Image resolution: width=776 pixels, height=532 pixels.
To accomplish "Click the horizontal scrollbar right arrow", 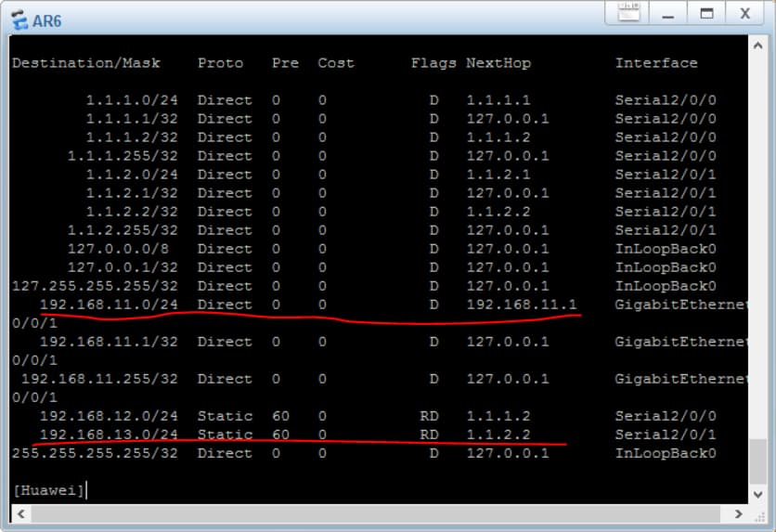I will tap(739, 513).
